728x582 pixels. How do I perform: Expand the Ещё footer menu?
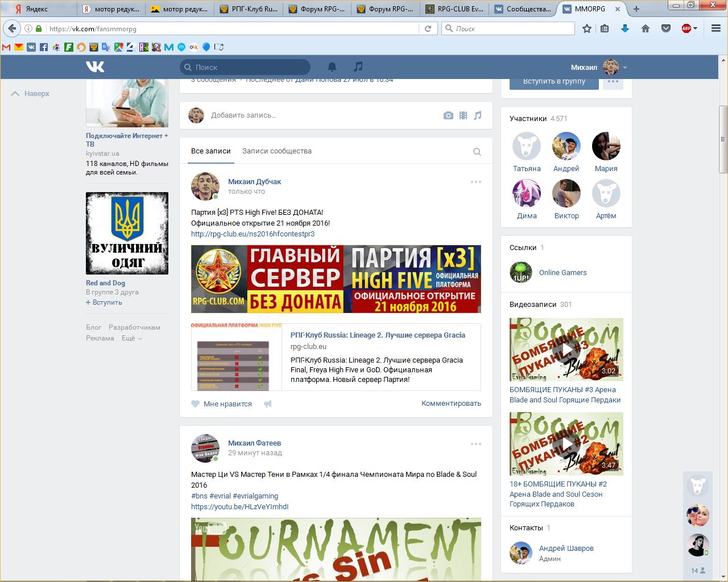click(132, 338)
